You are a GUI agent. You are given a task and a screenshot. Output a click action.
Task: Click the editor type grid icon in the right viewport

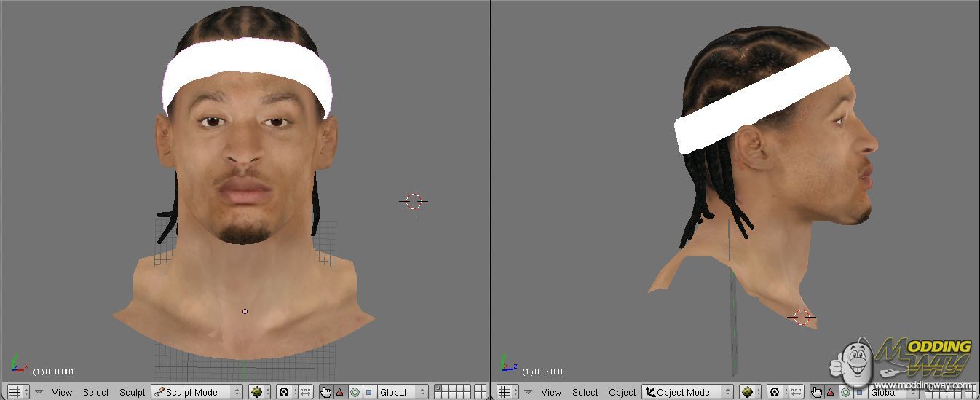tap(503, 392)
